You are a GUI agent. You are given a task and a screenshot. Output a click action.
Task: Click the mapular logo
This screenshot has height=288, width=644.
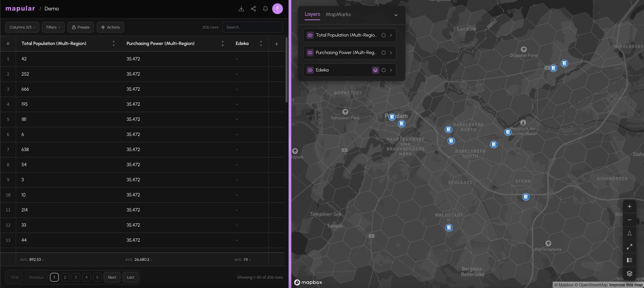pyautogui.click(x=20, y=8)
